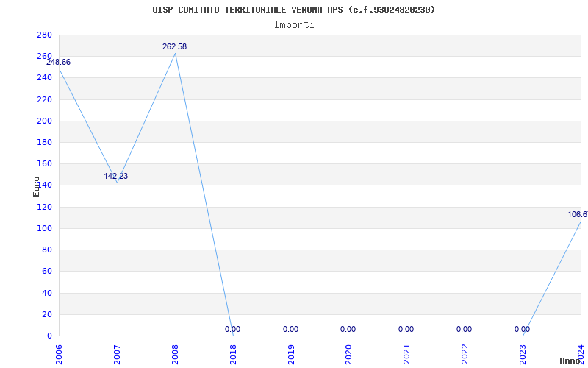Image resolution: width=588 pixels, height=368 pixels.
Task: Click the 240 y-axis tick label
Action: (44, 78)
